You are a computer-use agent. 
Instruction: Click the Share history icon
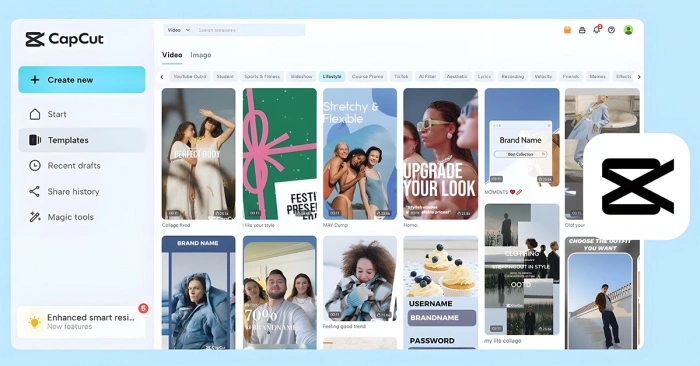click(x=34, y=191)
